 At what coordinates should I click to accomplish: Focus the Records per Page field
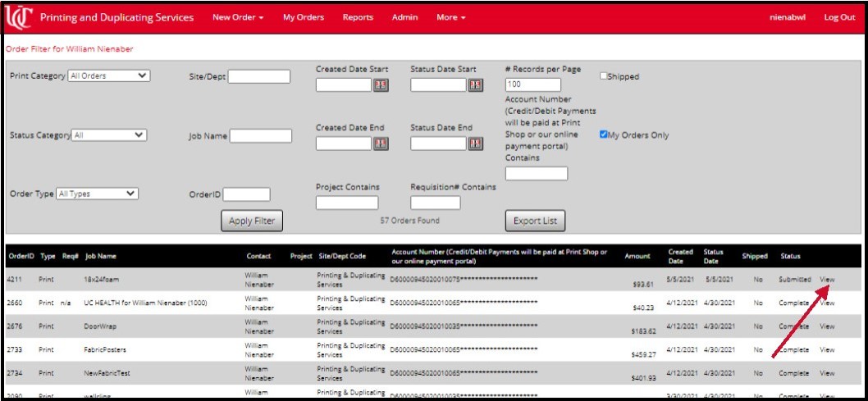coord(533,84)
